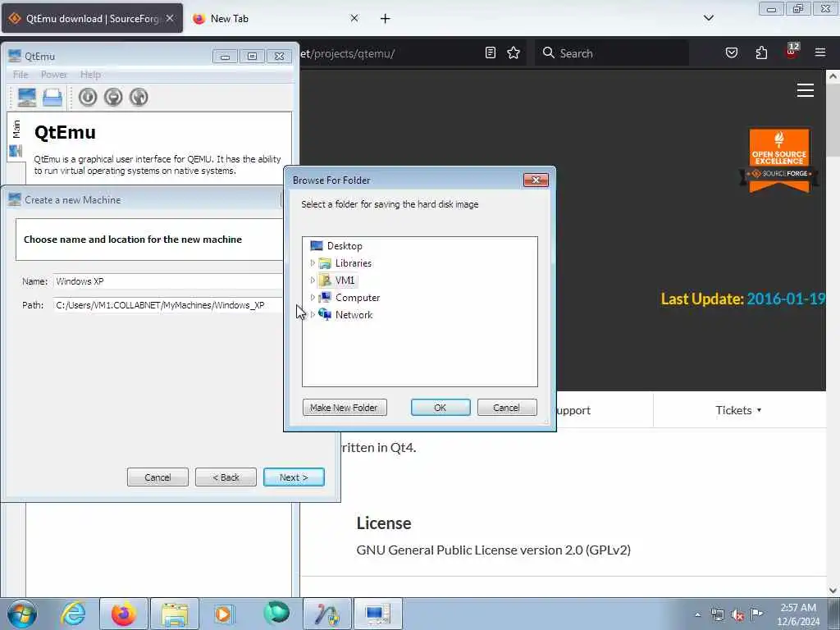Click the start power icon in QtEmu toolbar
The height and width of the screenshot is (630, 840).
tap(88, 97)
